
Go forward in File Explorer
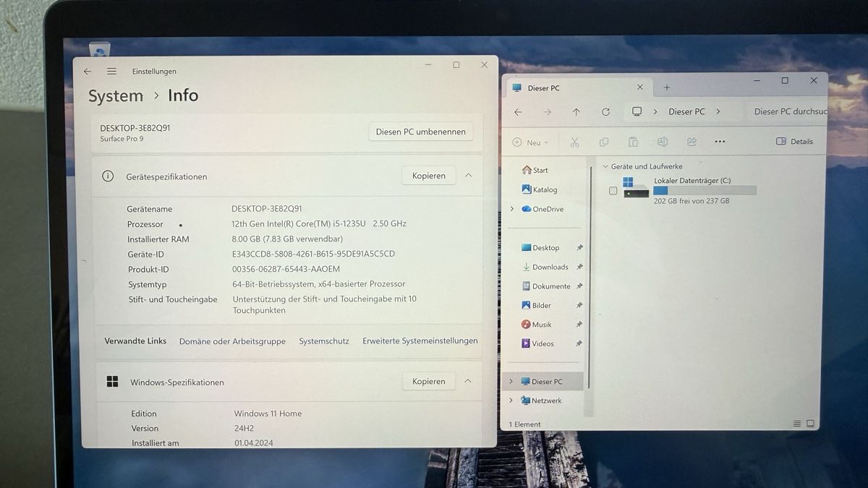pos(548,112)
